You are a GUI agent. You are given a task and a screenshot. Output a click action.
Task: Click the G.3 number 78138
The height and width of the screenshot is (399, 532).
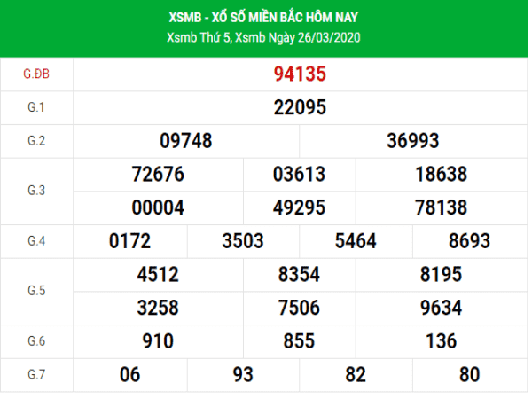442,207
